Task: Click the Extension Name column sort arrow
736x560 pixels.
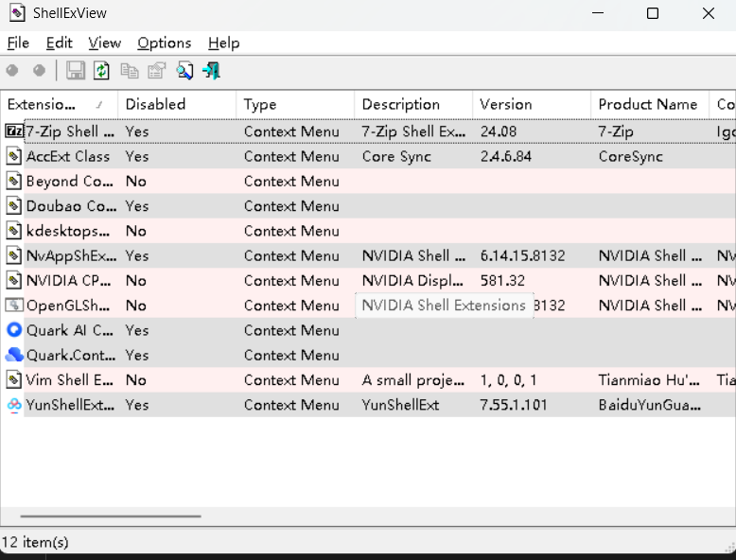Action: coord(99,105)
